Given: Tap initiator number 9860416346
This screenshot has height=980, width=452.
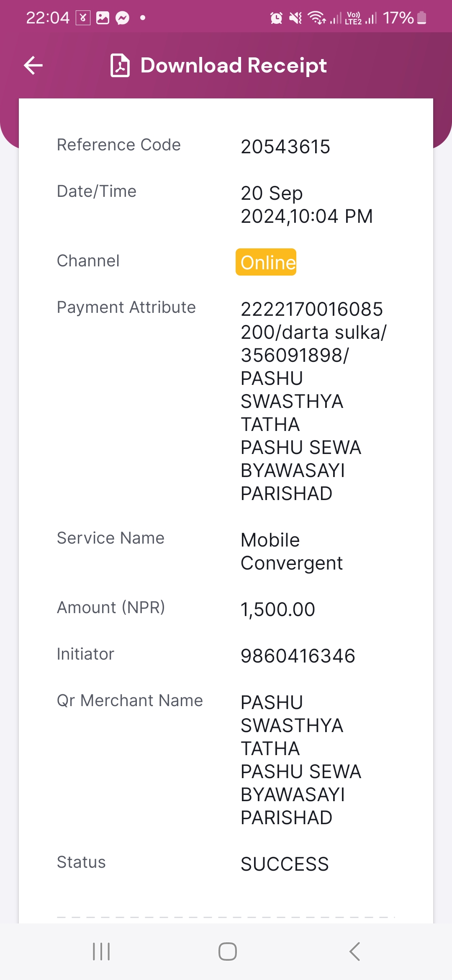Looking at the screenshot, I should [298, 656].
